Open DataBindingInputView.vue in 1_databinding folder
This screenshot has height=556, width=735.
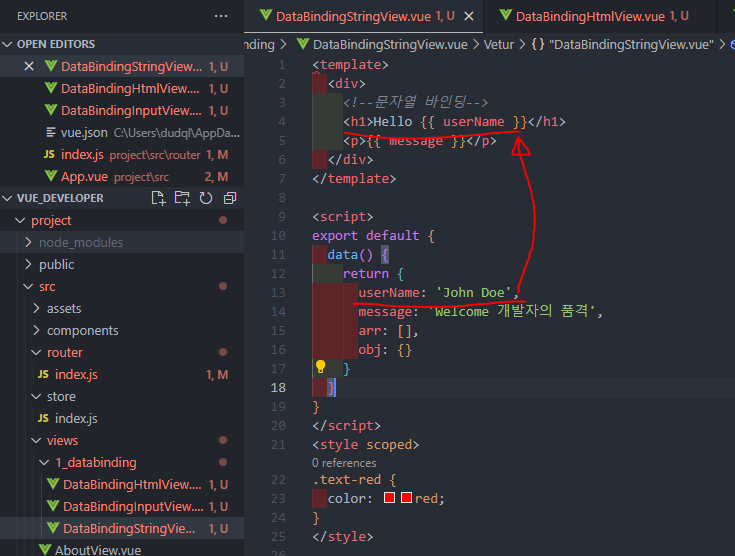pos(122,507)
